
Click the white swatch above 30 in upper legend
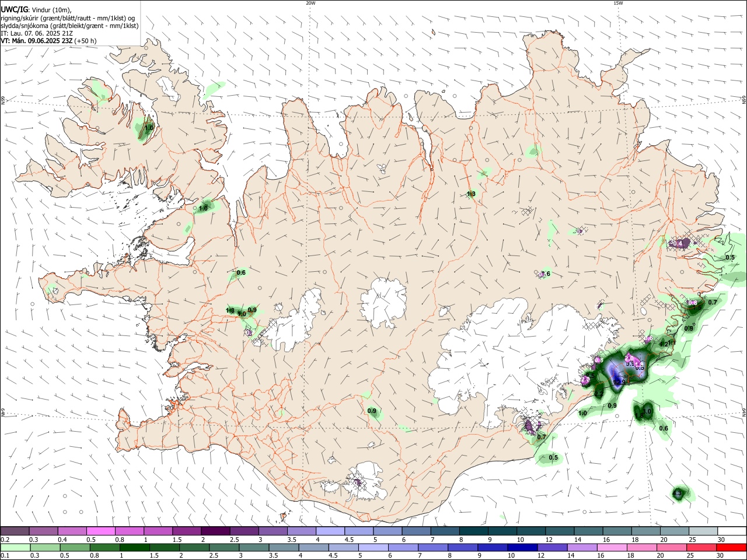tap(732, 531)
